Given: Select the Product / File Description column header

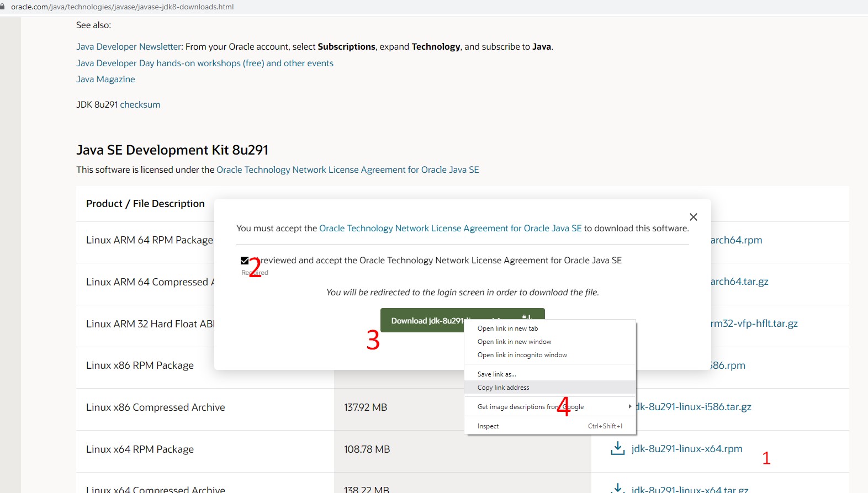Looking at the screenshot, I should pos(145,204).
